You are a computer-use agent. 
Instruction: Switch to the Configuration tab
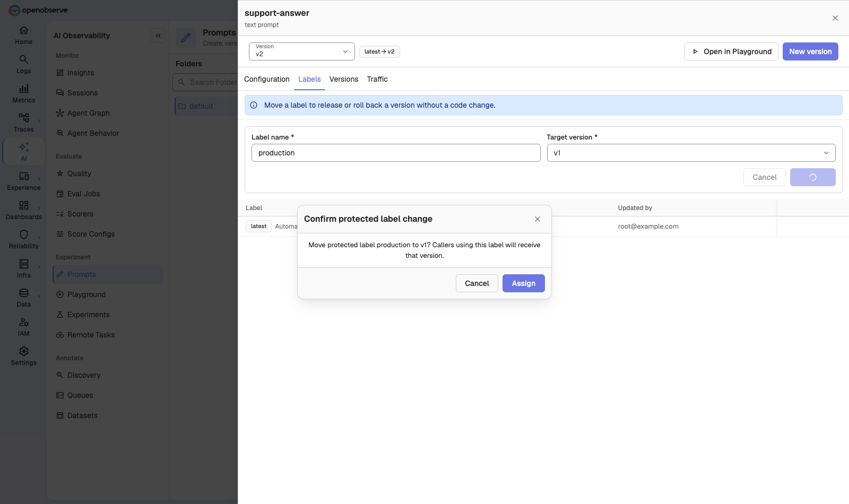click(267, 79)
